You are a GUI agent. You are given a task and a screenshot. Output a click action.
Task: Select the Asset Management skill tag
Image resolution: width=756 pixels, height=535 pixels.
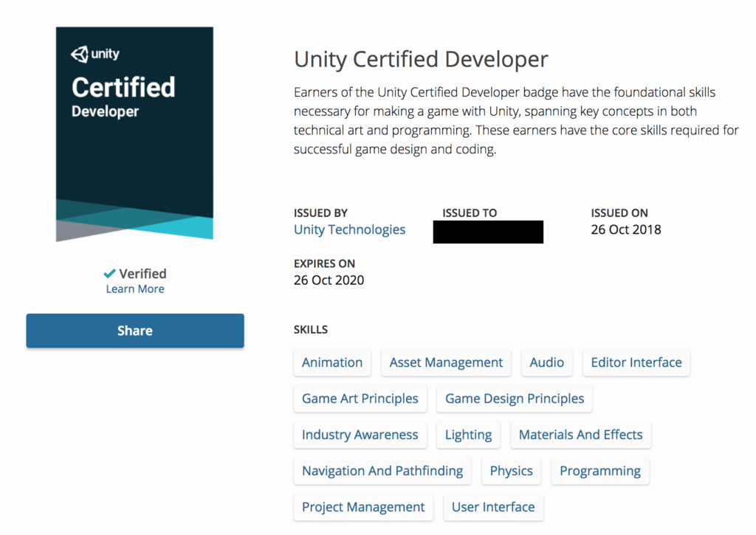point(446,362)
